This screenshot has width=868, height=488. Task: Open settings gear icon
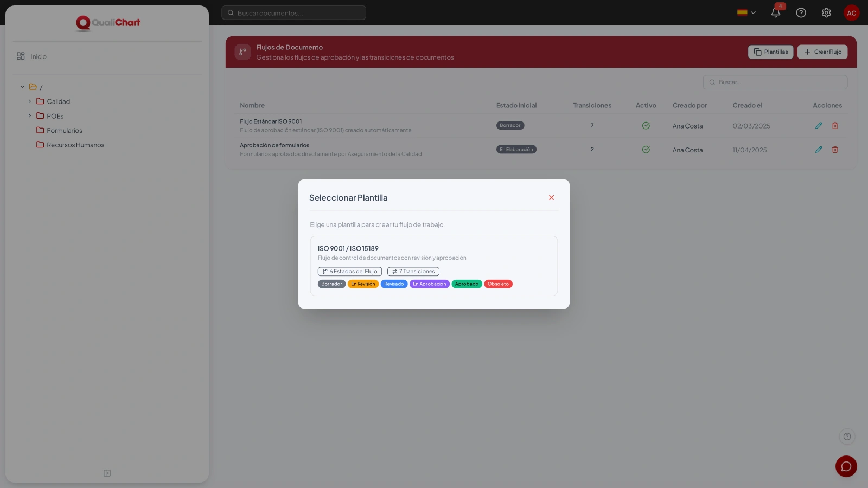coord(826,12)
